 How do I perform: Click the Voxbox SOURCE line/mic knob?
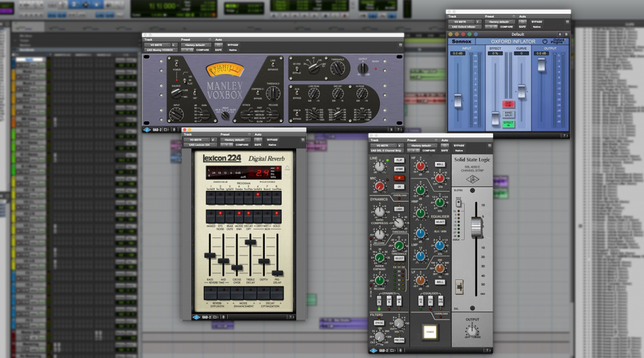(x=176, y=94)
